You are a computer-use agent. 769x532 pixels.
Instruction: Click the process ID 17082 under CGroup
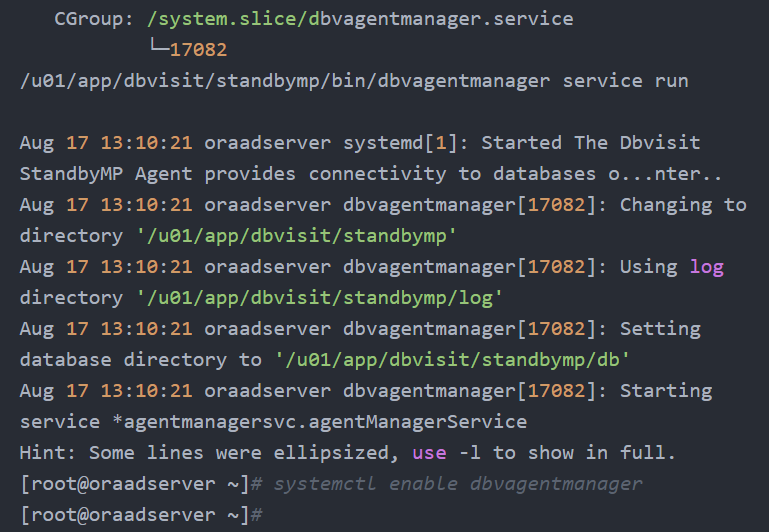click(198, 50)
